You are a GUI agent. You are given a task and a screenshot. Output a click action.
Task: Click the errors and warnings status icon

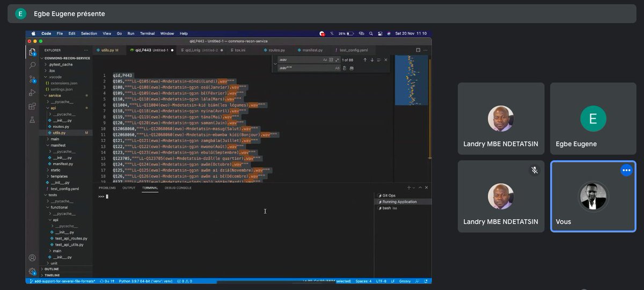click(x=186, y=281)
